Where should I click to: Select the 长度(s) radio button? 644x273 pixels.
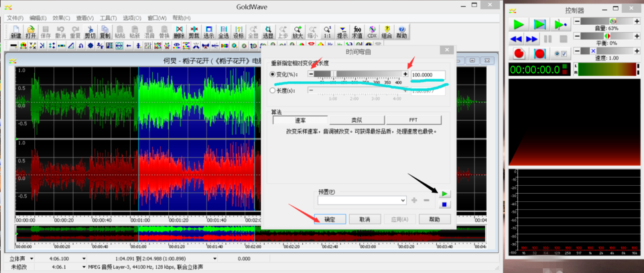pos(273,91)
